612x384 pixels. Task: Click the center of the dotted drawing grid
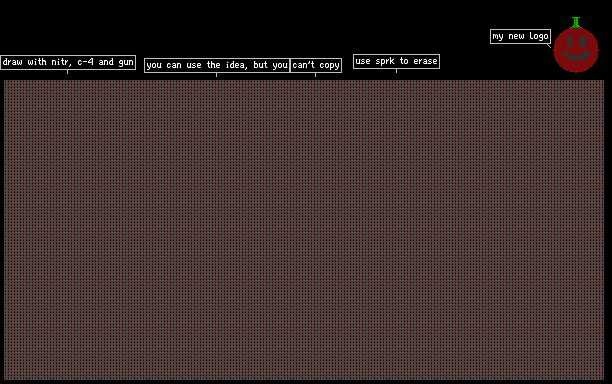point(304,230)
